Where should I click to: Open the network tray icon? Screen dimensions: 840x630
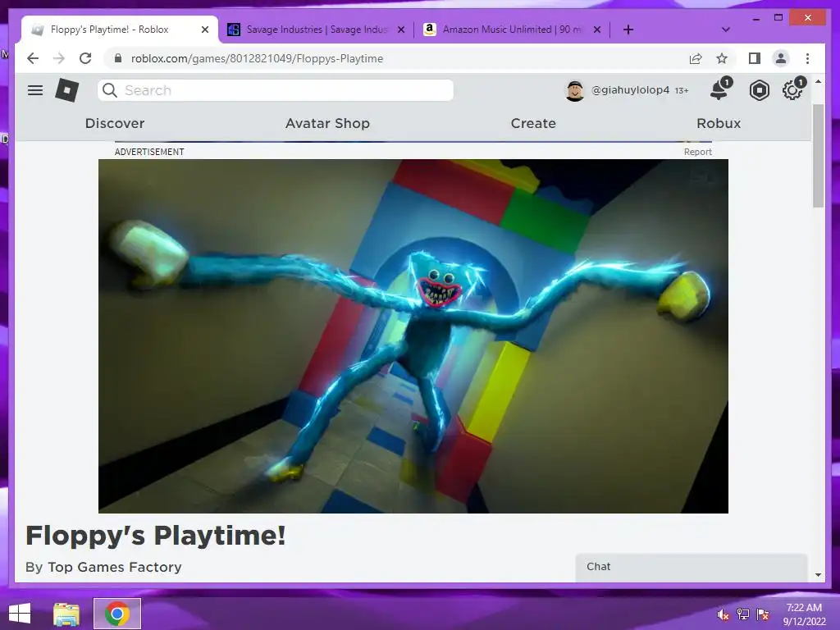coord(742,614)
